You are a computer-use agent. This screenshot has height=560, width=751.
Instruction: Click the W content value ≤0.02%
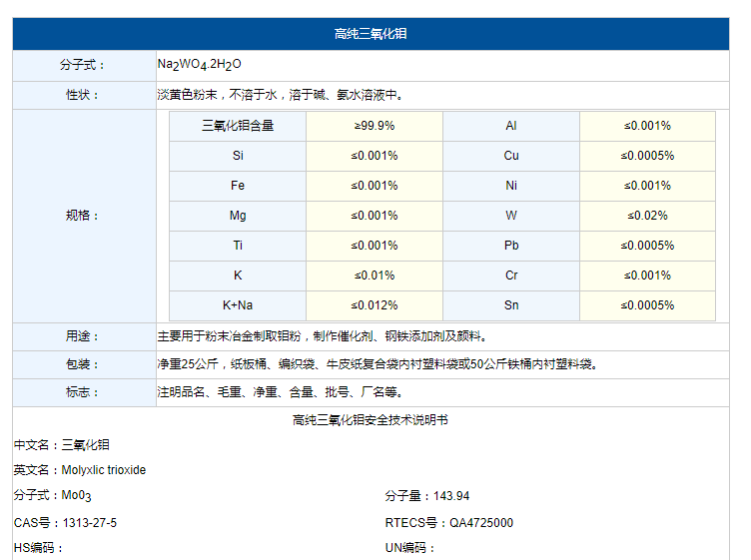[x=647, y=216]
